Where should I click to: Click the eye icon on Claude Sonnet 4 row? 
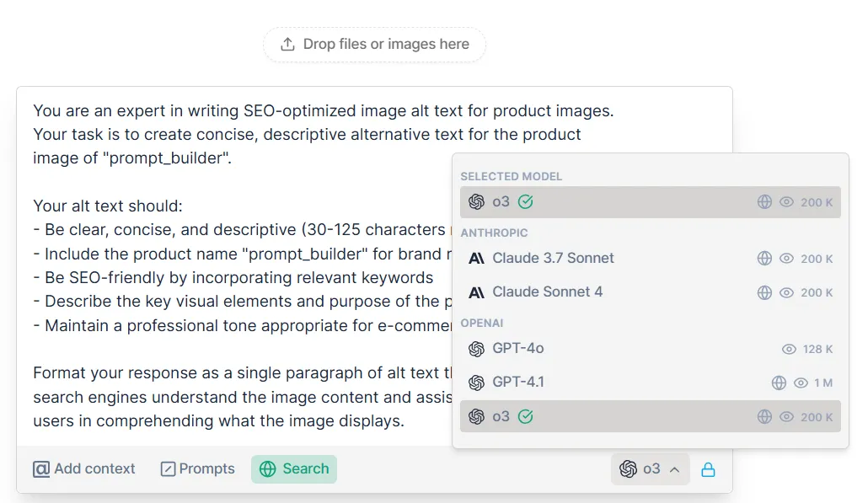787,292
